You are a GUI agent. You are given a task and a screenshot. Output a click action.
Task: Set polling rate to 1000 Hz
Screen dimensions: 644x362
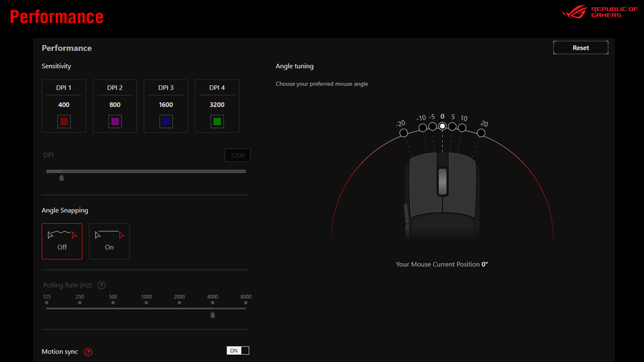click(x=146, y=303)
